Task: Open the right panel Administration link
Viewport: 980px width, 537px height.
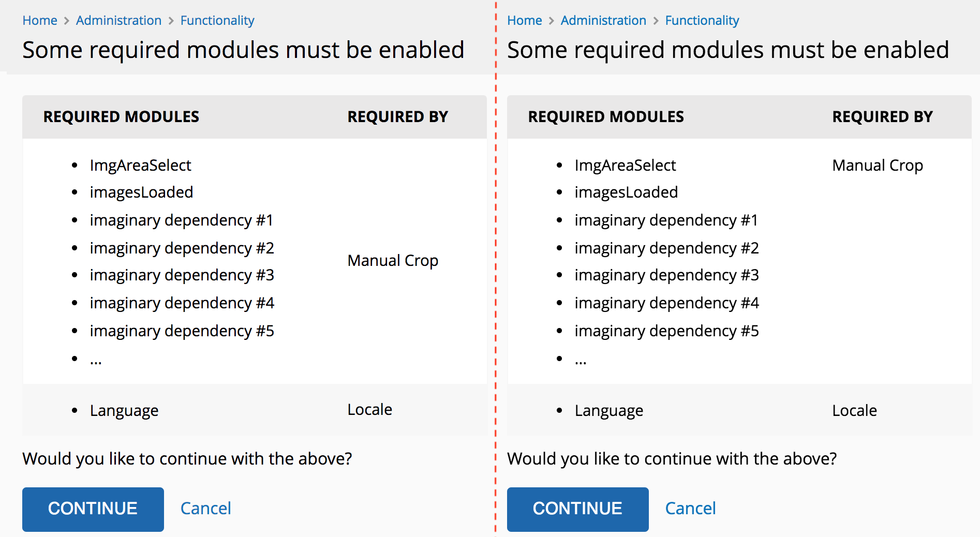Action: tap(603, 20)
